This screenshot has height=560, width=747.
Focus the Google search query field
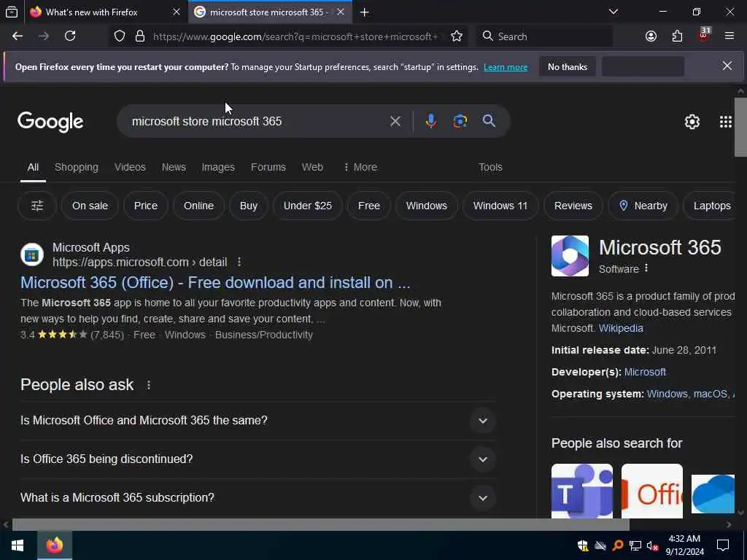(258, 122)
